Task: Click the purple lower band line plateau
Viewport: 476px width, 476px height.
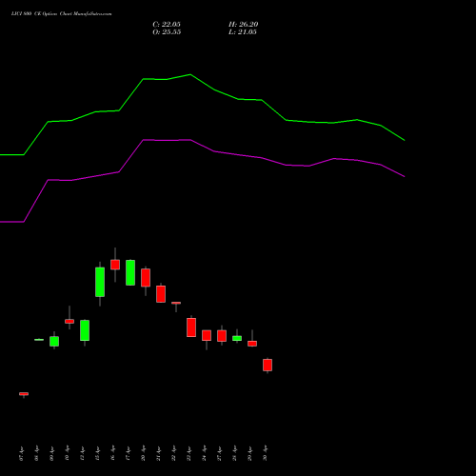Action: pos(167,140)
